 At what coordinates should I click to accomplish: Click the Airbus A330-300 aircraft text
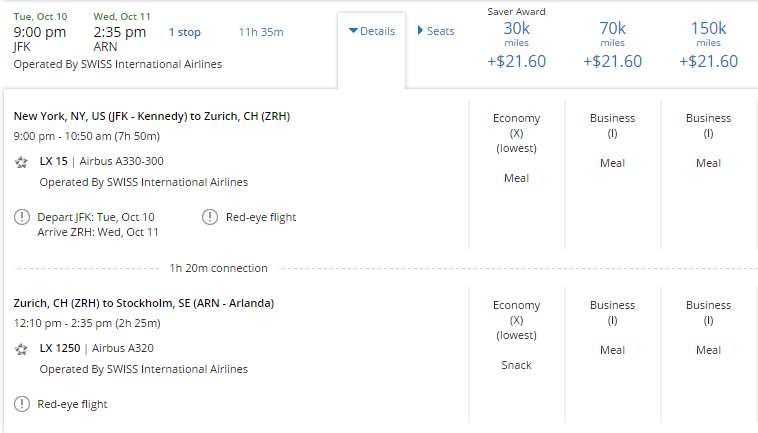coord(121,161)
